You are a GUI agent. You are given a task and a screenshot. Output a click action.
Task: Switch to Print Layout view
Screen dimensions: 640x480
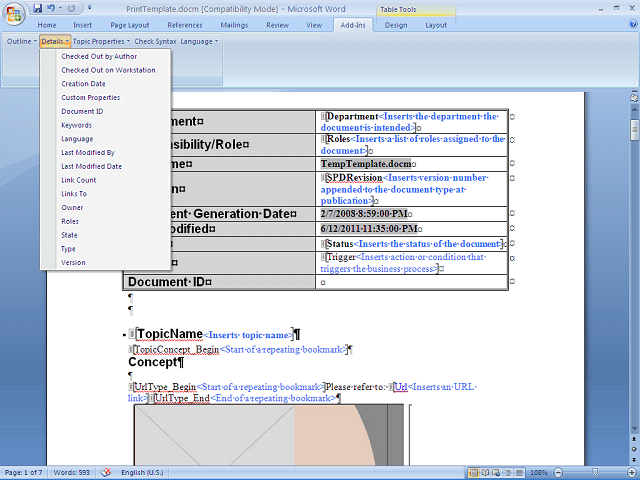pos(474,473)
